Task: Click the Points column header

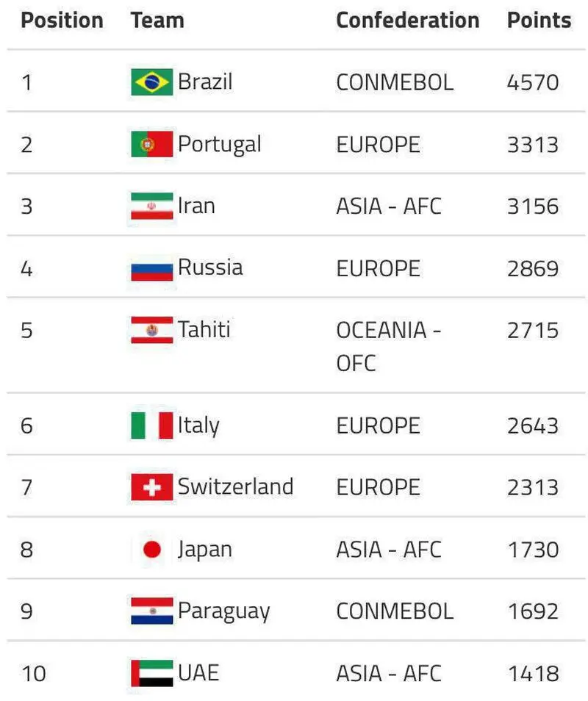Action: coord(539,21)
